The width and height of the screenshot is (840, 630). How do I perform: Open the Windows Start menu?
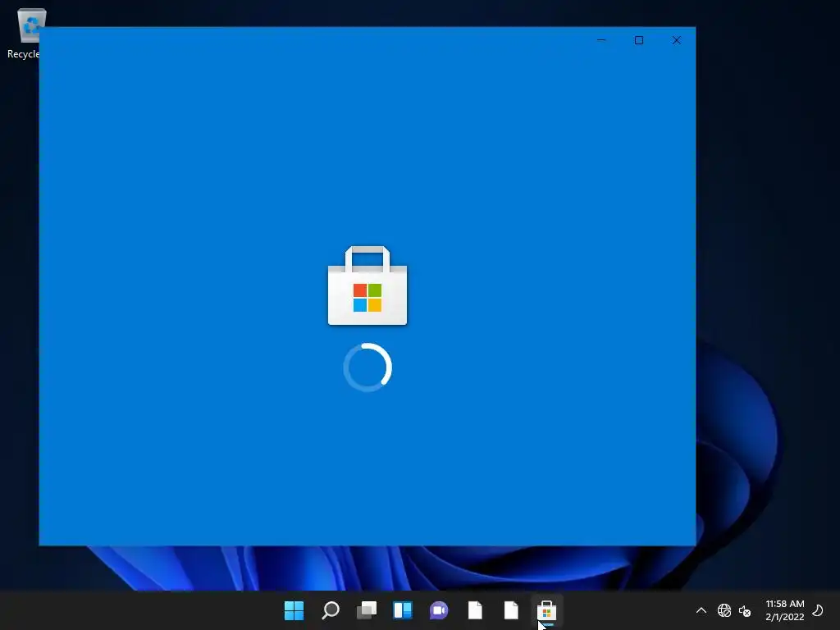[x=294, y=610]
